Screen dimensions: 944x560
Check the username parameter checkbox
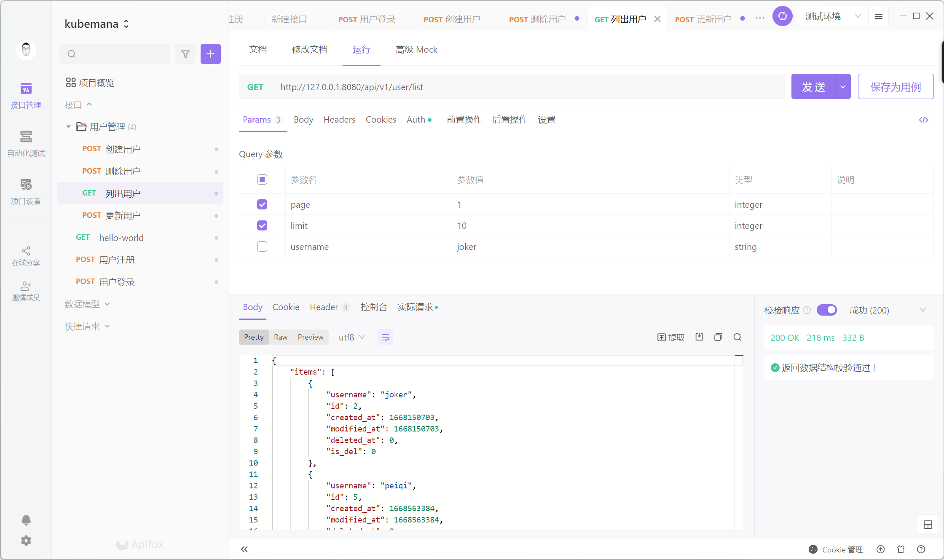(x=262, y=247)
